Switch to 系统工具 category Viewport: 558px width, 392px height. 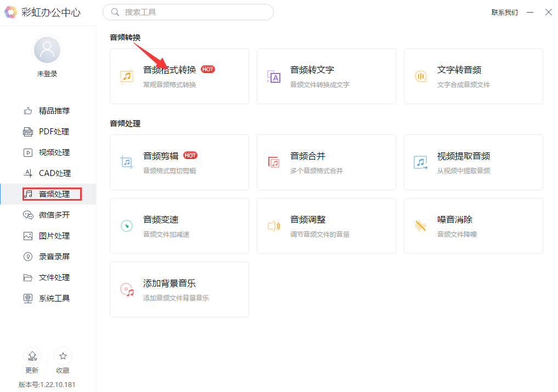point(48,298)
